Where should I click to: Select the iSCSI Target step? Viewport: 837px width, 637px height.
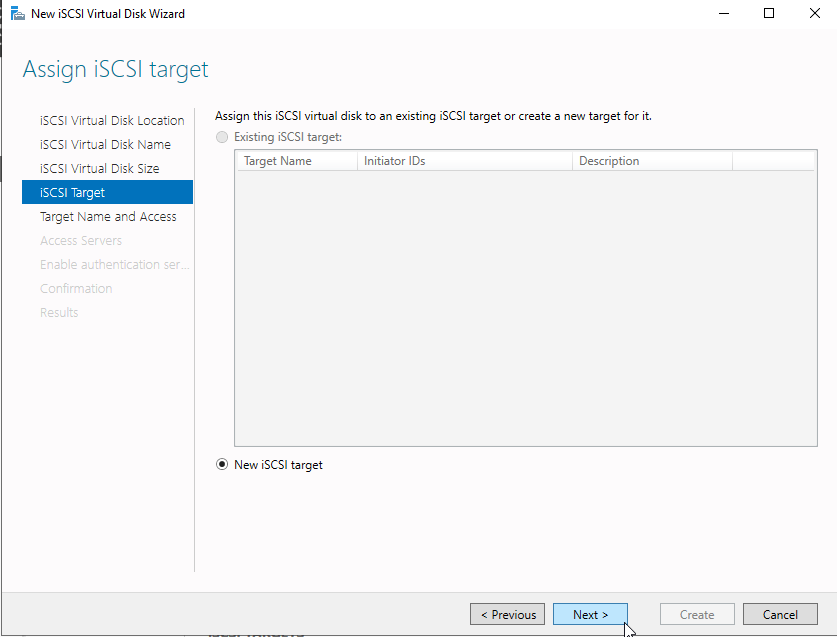(107, 192)
